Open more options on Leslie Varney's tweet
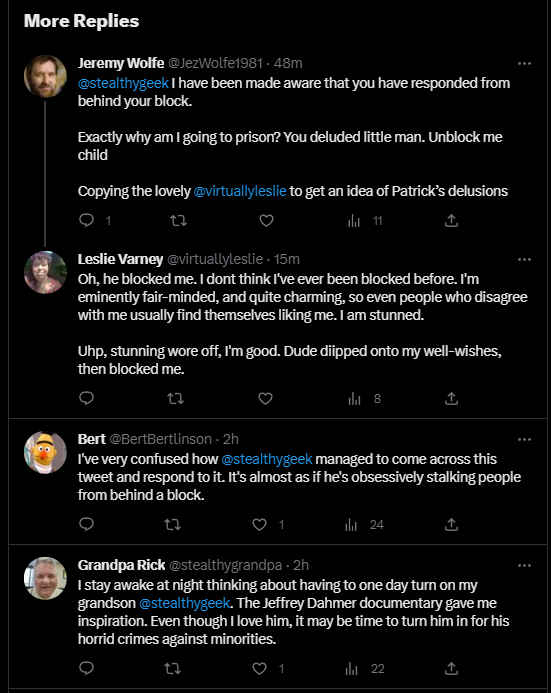 (524, 259)
